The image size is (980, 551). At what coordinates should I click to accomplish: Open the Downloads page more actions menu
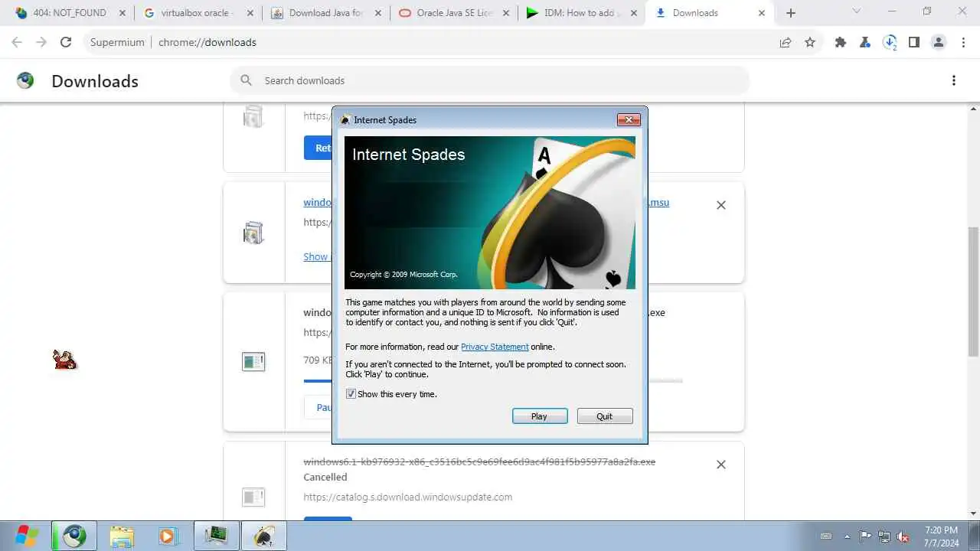(x=954, y=80)
